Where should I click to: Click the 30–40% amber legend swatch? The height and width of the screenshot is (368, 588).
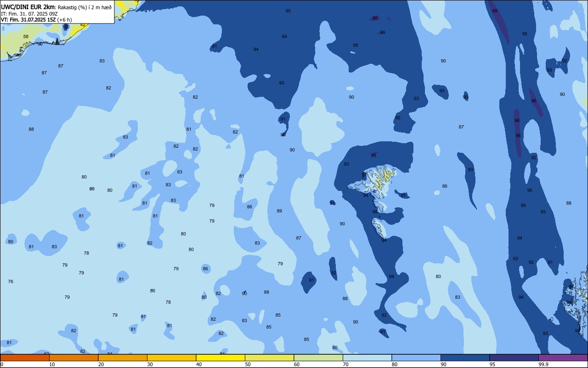click(171, 357)
